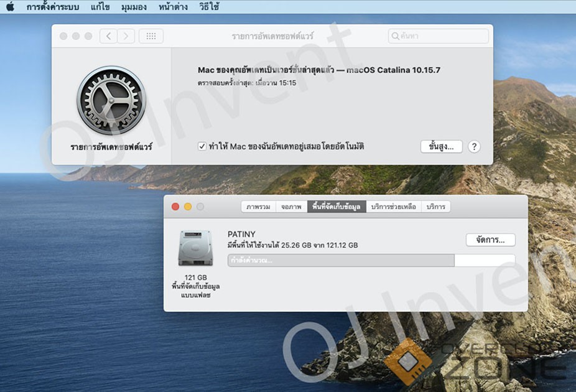Toggle automatic Mac update checkbox
The image size is (576, 392).
(x=202, y=146)
